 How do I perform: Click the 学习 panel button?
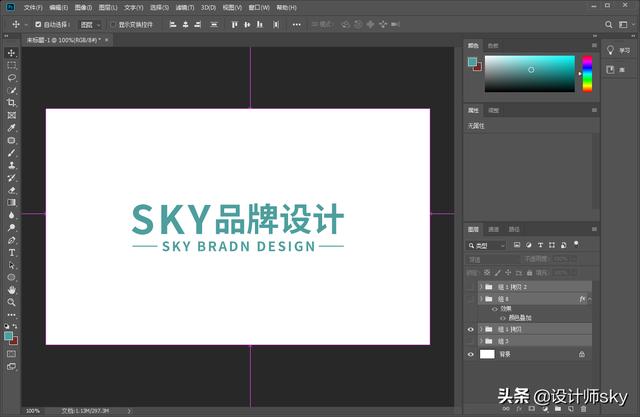(611, 50)
